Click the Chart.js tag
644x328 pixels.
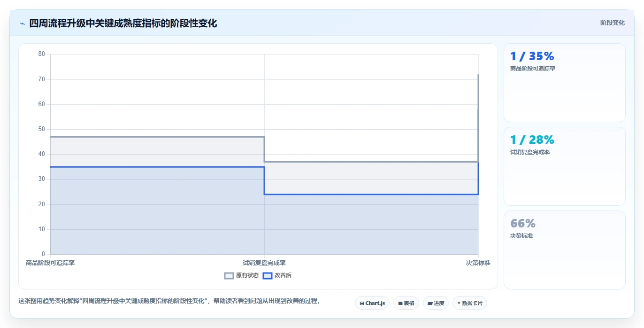[372, 303]
